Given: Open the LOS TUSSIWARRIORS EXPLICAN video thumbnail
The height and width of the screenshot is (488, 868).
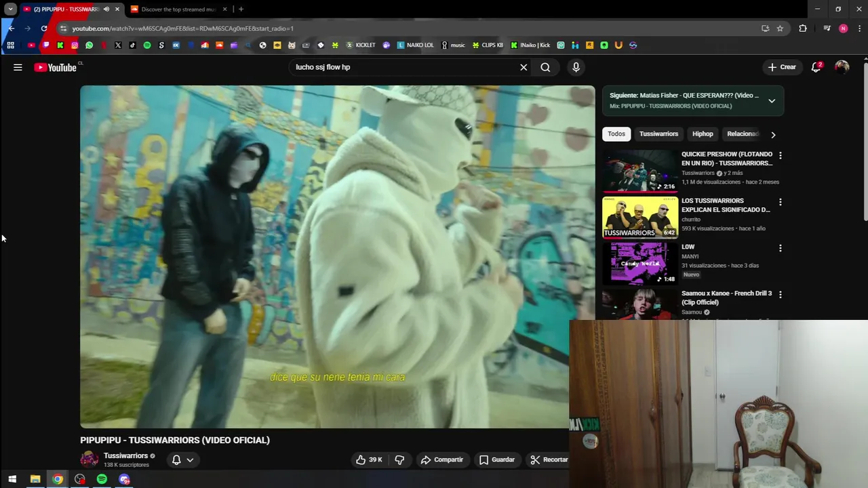Looking at the screenshot, I should (x=640, y=218).
